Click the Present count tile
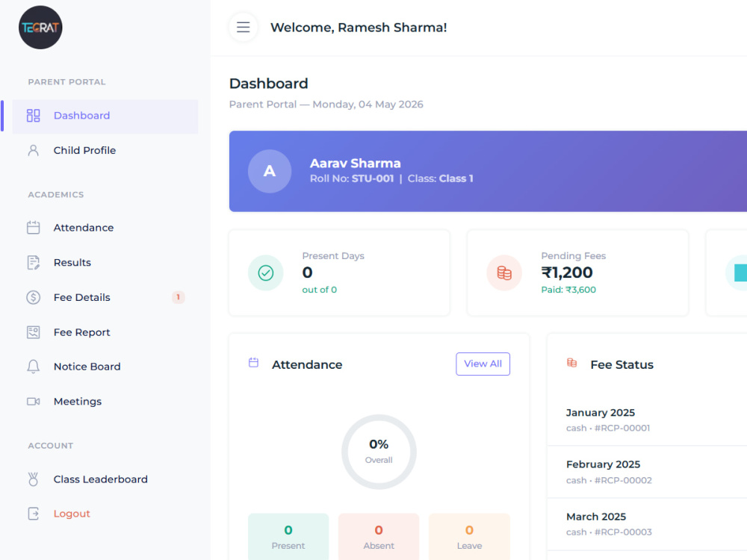Viewport: 747px width, 560px height. coord(288,537)
